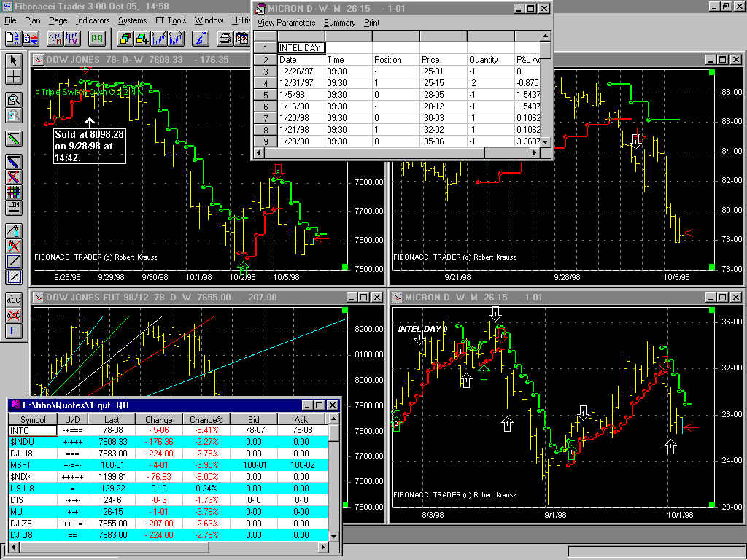Click the erase trendline tool (pencil with X)

pyautogui.click(x=13, y=246)
